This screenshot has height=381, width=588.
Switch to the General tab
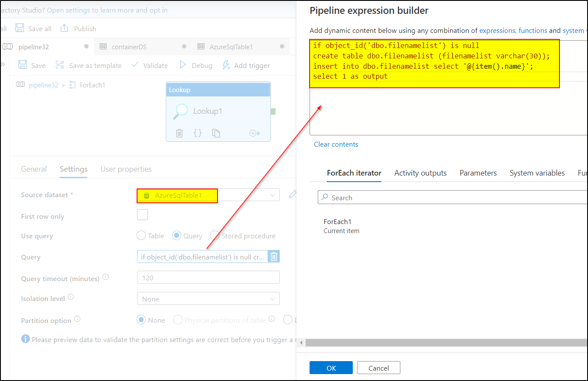(34, 169)
